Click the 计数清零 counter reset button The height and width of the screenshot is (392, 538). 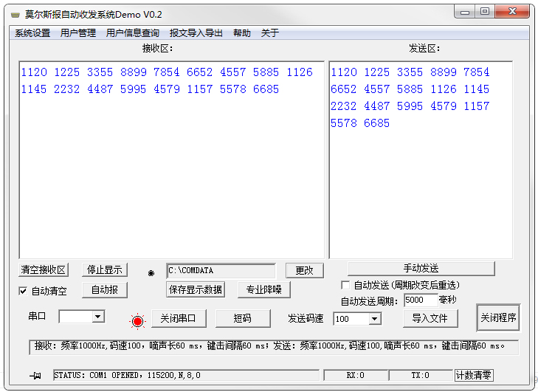click(474, 376)
